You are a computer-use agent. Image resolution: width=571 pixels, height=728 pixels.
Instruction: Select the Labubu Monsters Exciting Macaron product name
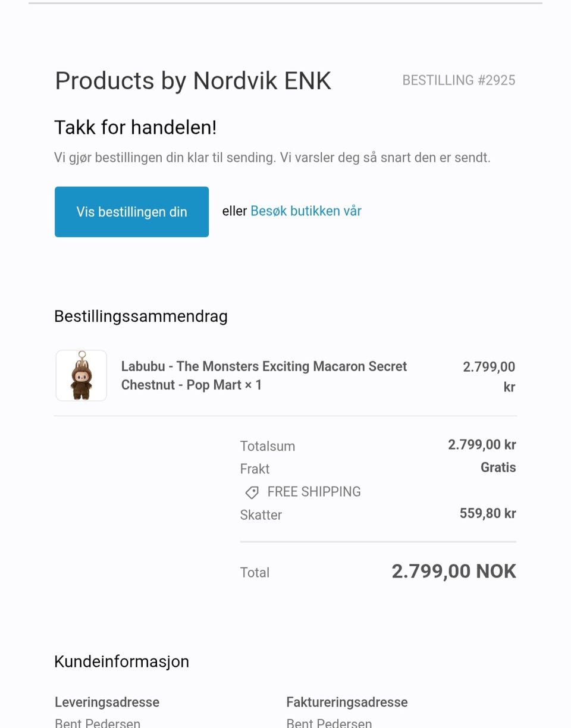(264, 375)
